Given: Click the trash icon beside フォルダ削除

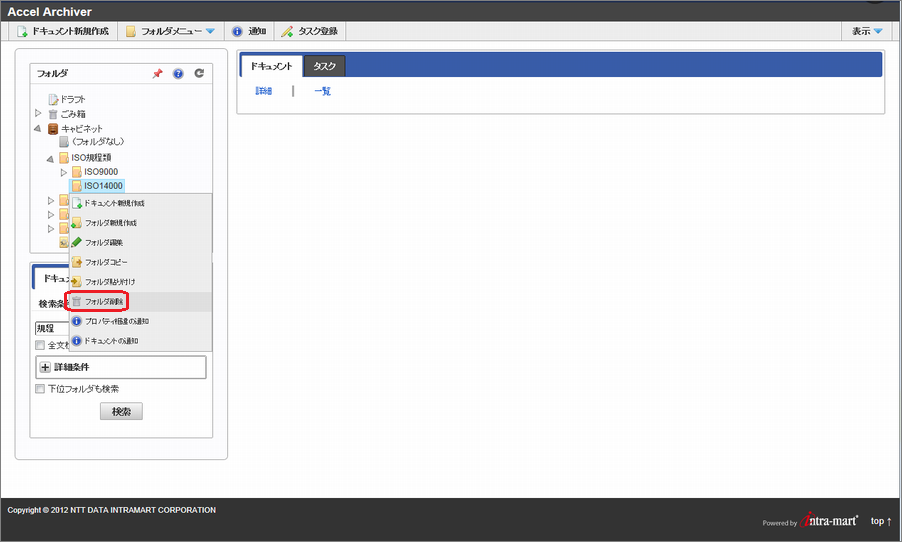Looking at the screenshot, I should tap(77, 301).
